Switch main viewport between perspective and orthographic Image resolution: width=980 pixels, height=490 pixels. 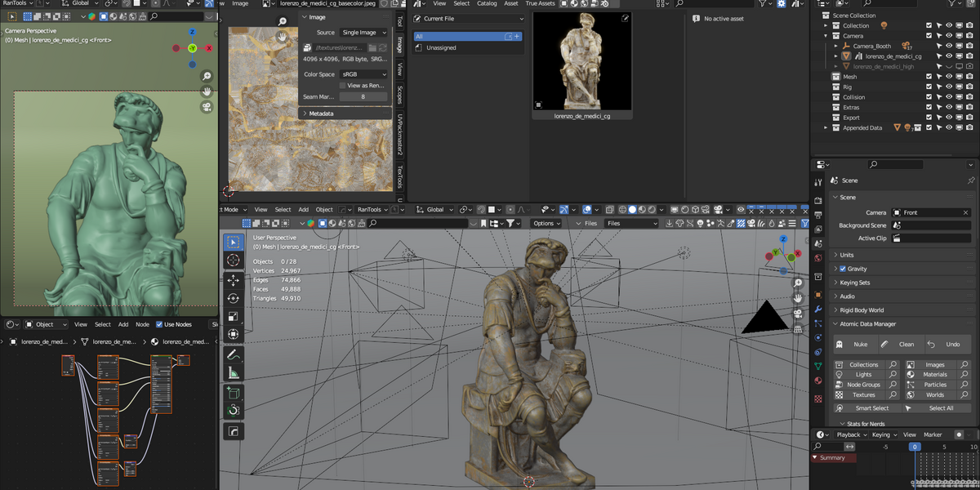(x=798, y=329)
